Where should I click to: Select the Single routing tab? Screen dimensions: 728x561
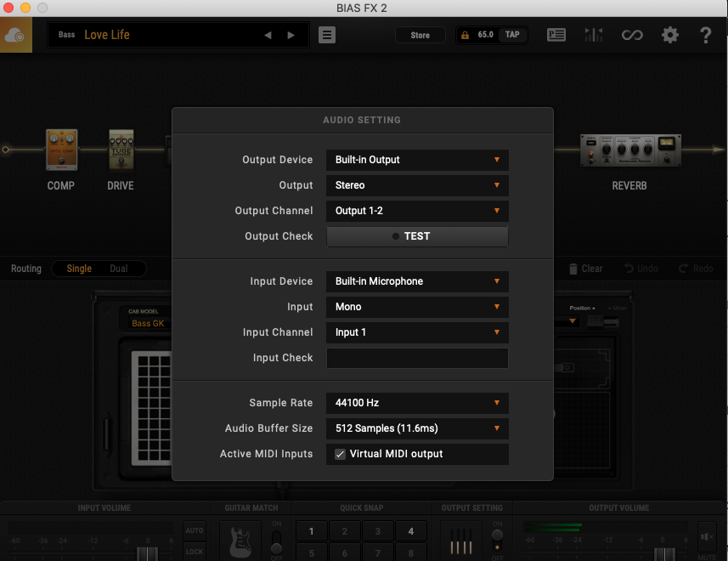[79, 269]
